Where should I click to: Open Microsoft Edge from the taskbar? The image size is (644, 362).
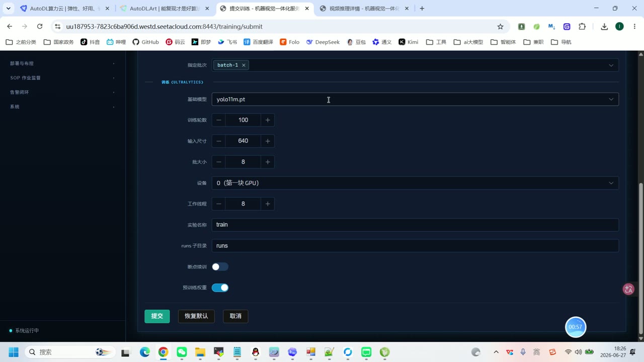[x=144, y=352]
